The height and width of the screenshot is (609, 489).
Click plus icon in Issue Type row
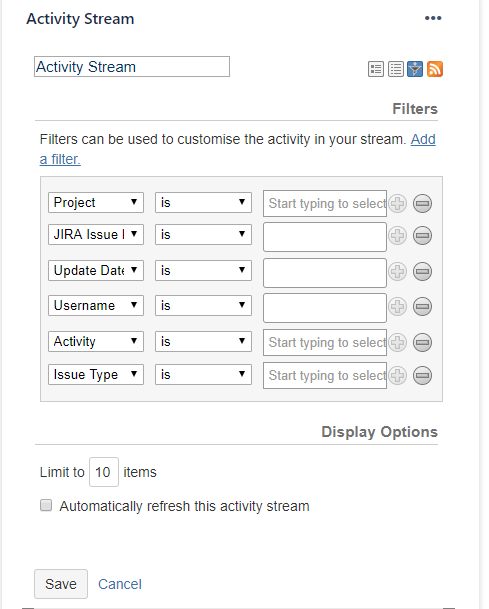[397, 376]
